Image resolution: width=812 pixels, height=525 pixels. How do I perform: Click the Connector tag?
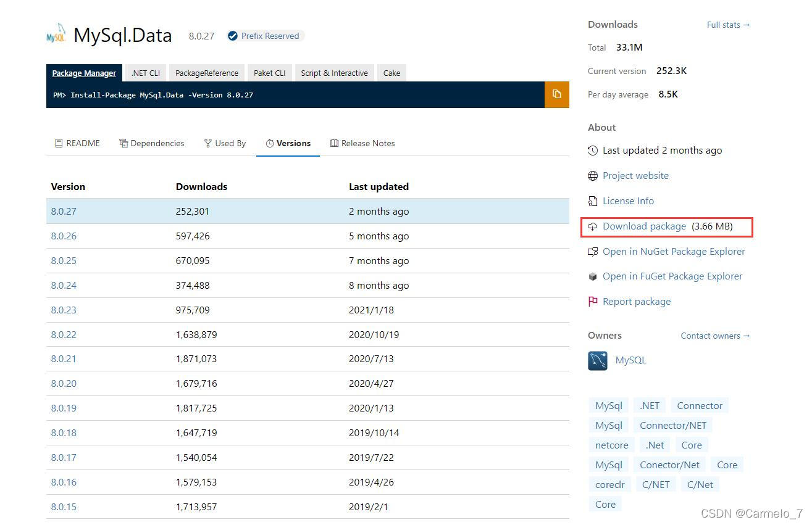[x=700, y=405]
